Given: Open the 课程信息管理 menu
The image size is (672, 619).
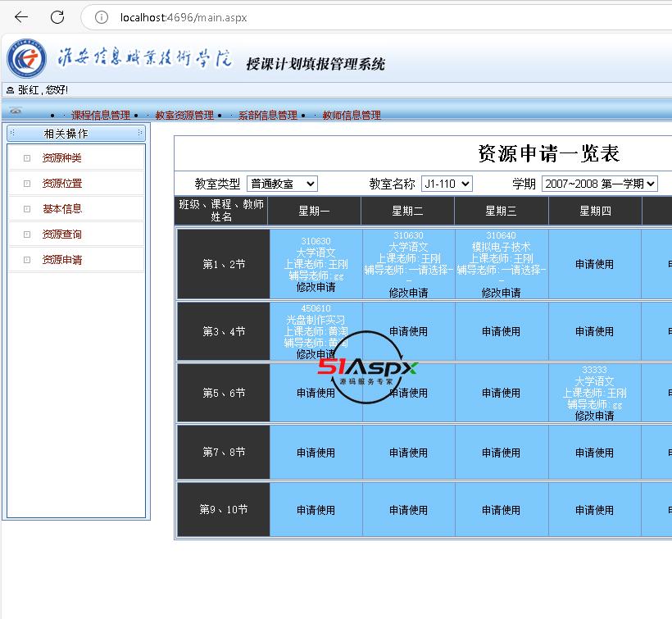Looking at the screenshot, I should [101, 115].
